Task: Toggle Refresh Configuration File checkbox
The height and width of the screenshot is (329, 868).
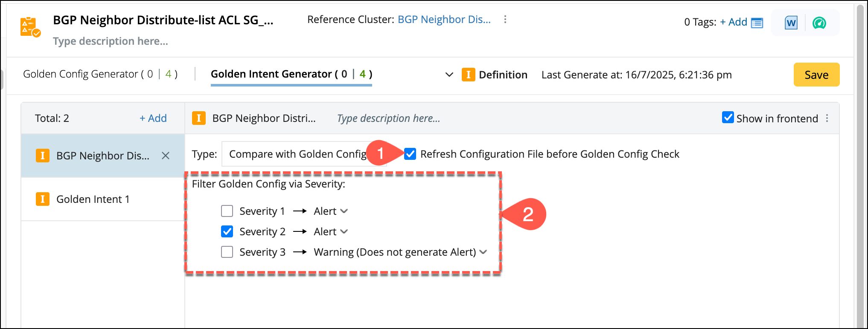Action: pos(410,154)
